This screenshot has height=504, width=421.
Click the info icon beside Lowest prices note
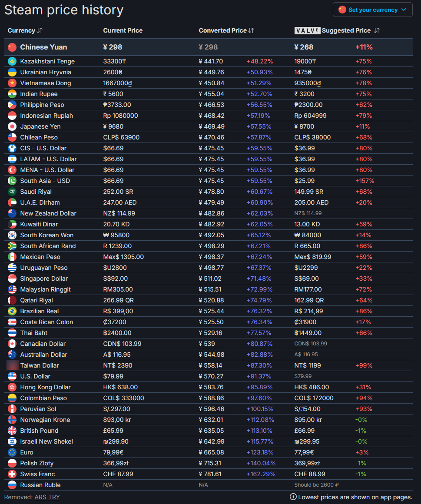tap(293, 497)
